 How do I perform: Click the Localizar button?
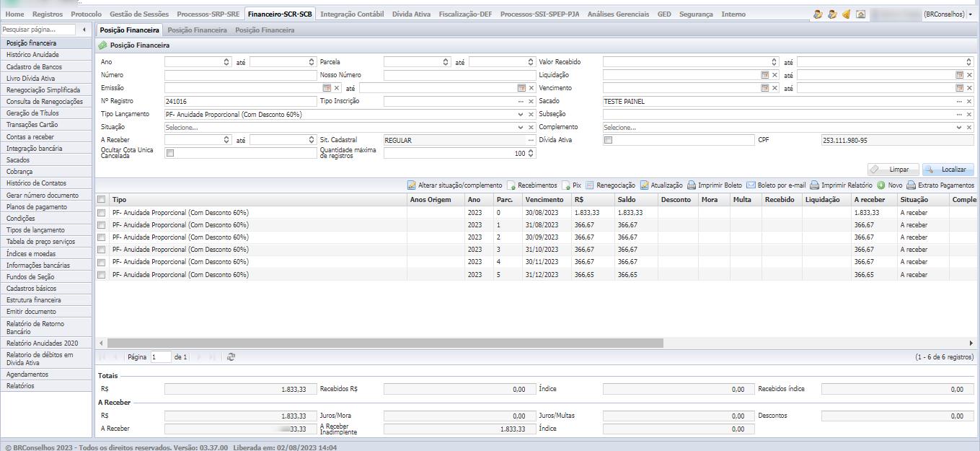(x=948, y=169)
